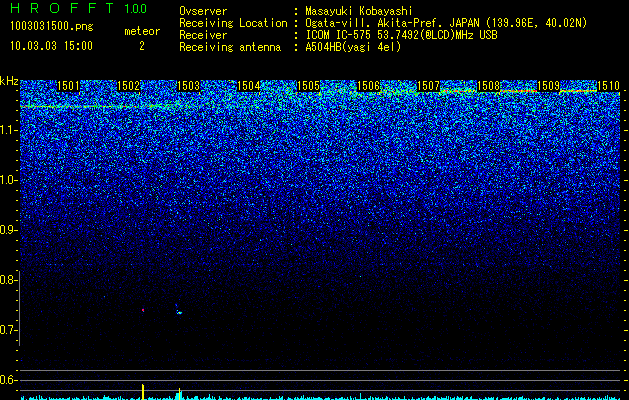Click the 1509 time marker
The image size is (629, 400).
pyautogui.click(x=549, y=86)
